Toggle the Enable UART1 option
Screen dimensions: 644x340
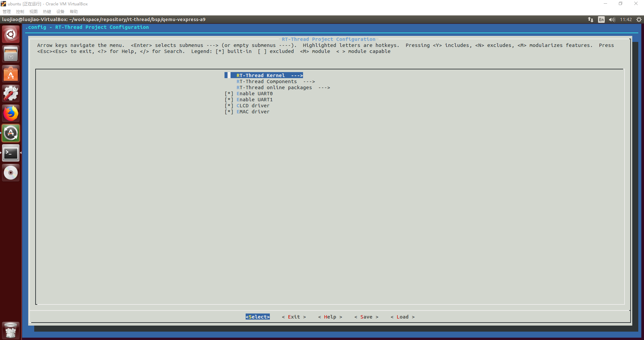(249, 100)
